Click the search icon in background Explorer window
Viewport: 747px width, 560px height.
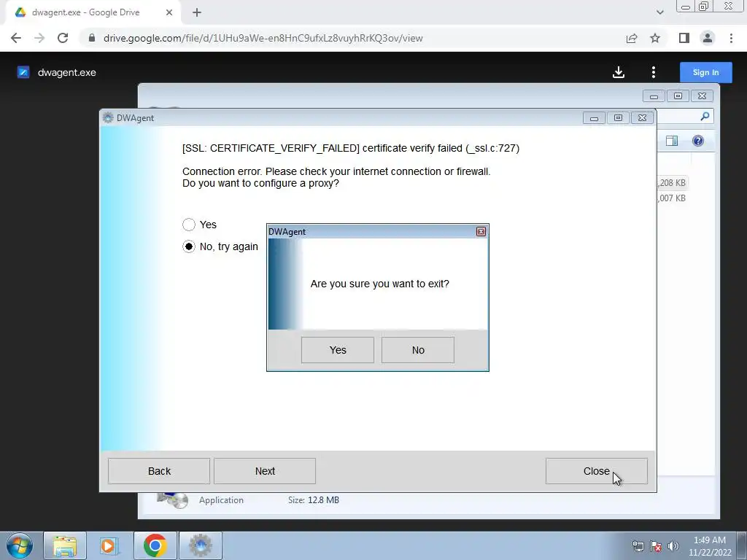click(x=705, y=116)
